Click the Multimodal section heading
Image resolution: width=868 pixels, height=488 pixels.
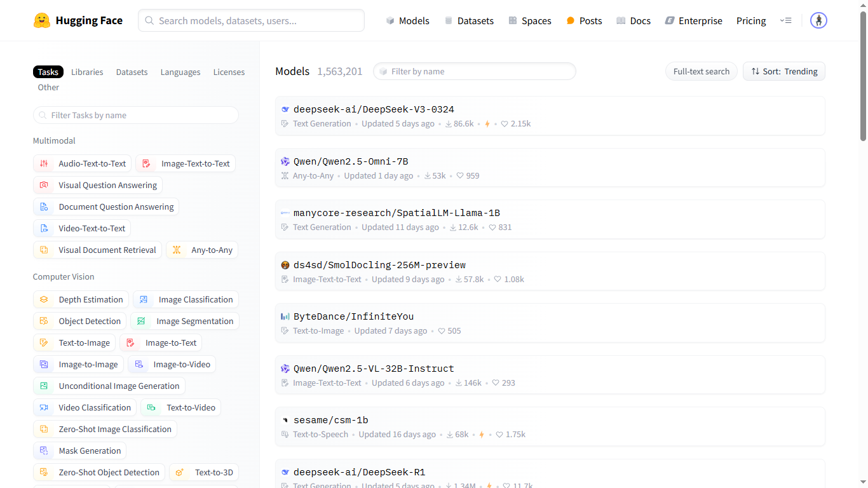(x=54, y=140)
